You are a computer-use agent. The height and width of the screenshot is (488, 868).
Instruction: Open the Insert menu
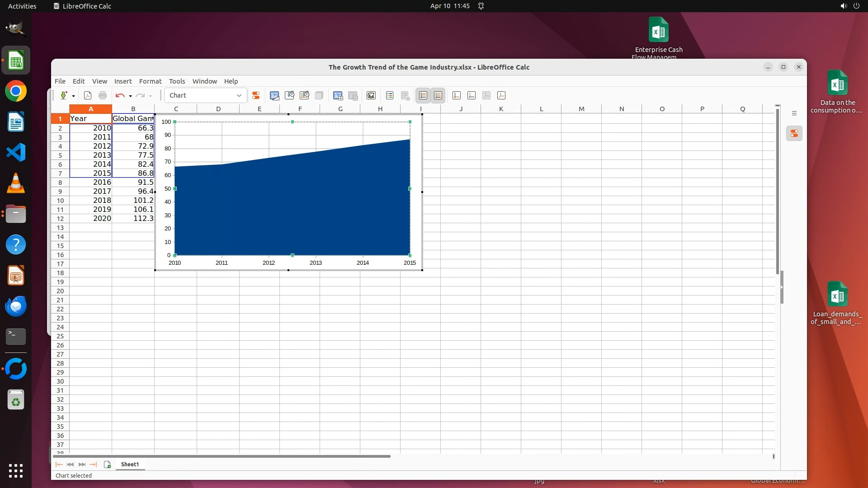(x=123, y=81)
